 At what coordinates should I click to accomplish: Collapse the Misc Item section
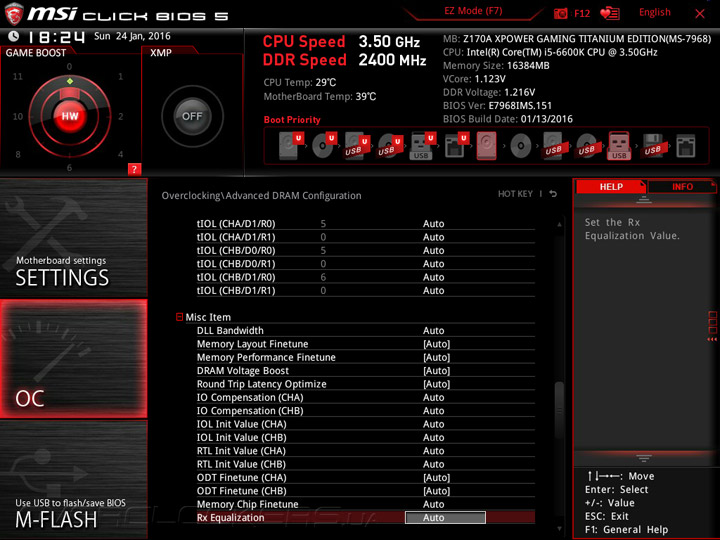(x=180, y=317)
